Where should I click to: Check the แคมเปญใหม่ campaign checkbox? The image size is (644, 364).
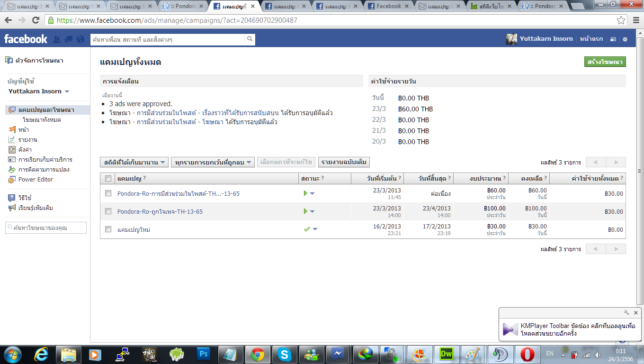(x=108, y=229)
